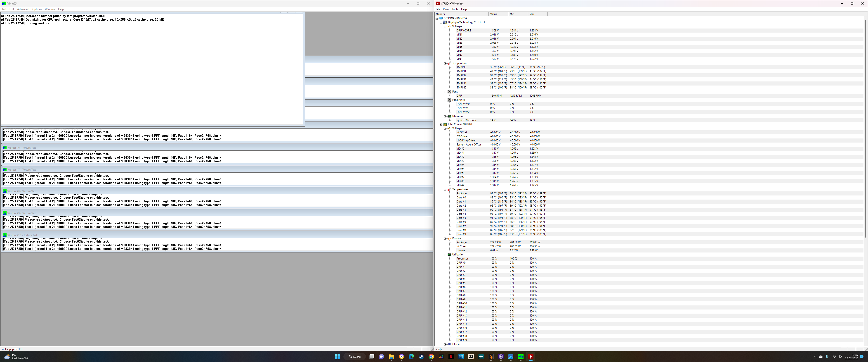Open File Explorer from the taskbar
This screenshot has height=362, width=868.
pos(391,357)
